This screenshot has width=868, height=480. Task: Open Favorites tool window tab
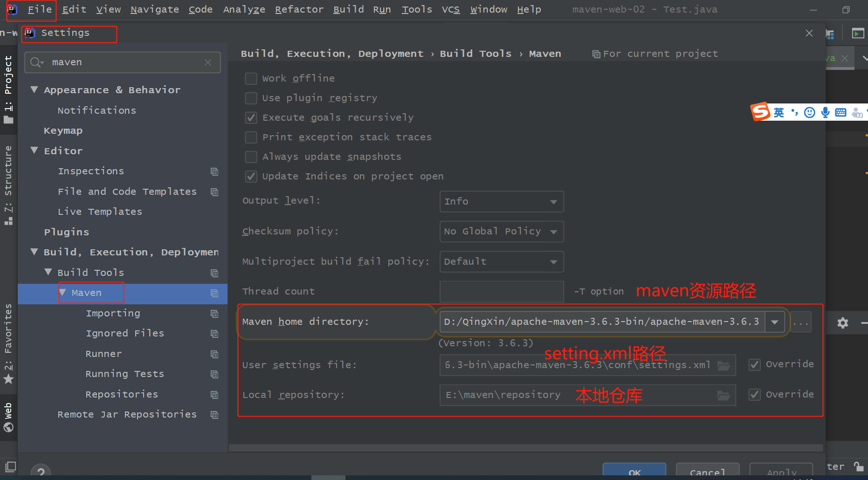[x=8, y=343]
